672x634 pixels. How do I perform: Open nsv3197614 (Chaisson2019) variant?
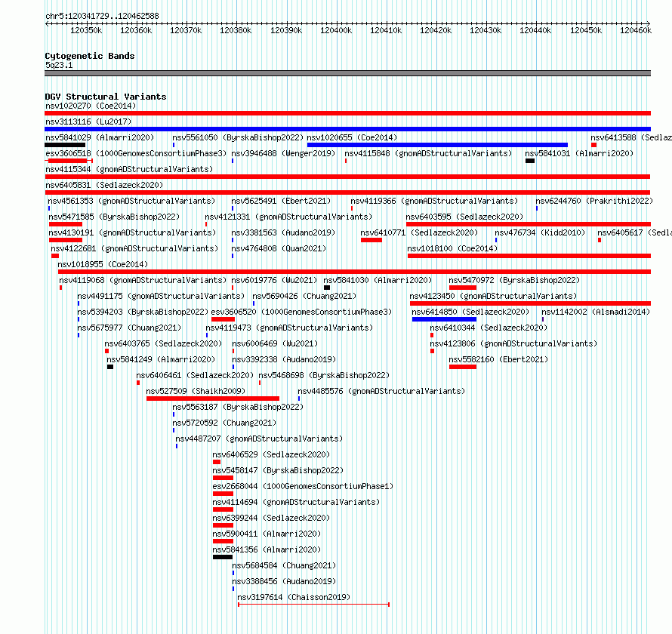click(294, 597)
